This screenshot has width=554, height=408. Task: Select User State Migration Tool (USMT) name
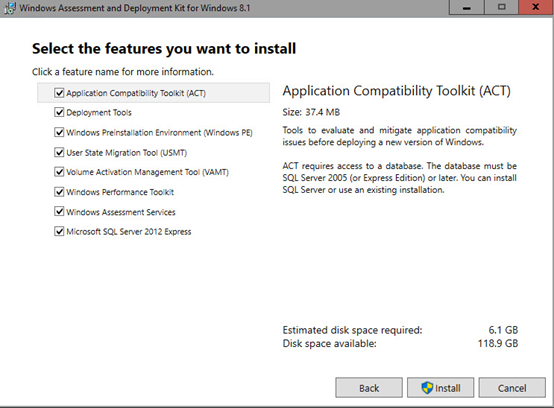126,153
